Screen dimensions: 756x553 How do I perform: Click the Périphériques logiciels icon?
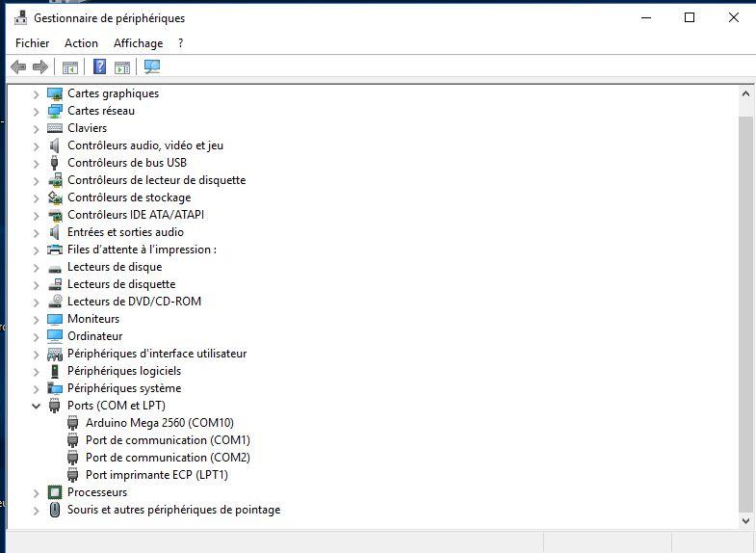pyautogui.click(x=55, y=371)
